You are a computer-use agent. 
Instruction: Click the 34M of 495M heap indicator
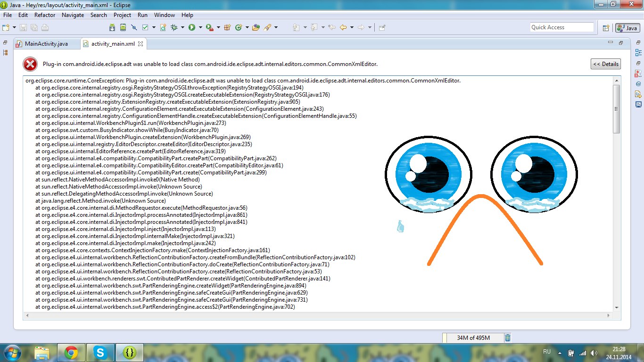click(x=473, y=338)
